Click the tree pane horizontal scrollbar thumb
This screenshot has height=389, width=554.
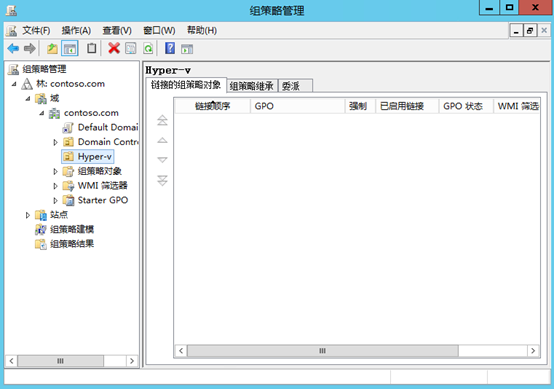(x=60, y=361)
